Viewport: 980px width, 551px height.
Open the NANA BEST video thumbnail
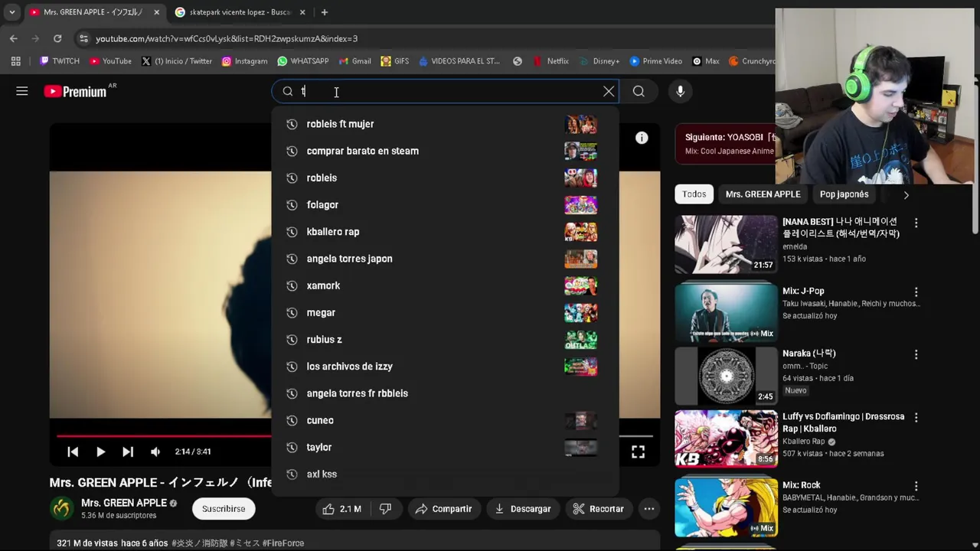pyautogui.click(x=726, y=244)
